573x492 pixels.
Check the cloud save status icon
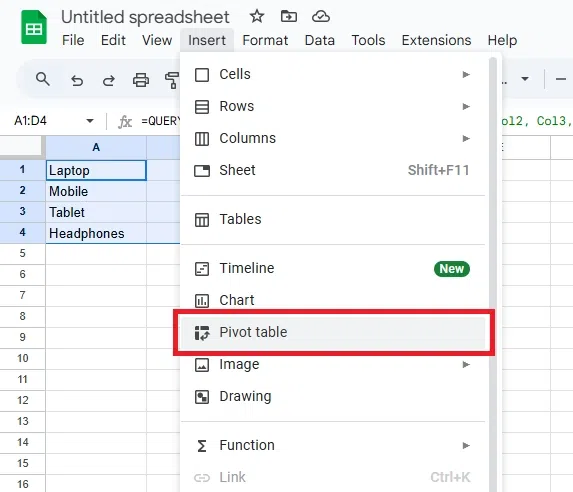pyautogui.click(x=320, y=17)
